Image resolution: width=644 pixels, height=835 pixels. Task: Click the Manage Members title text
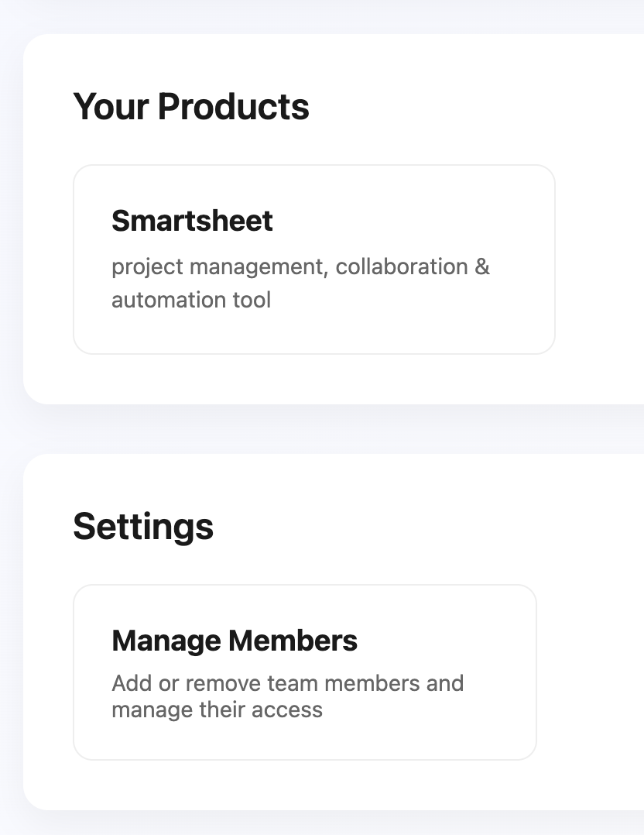click(235, 641)
